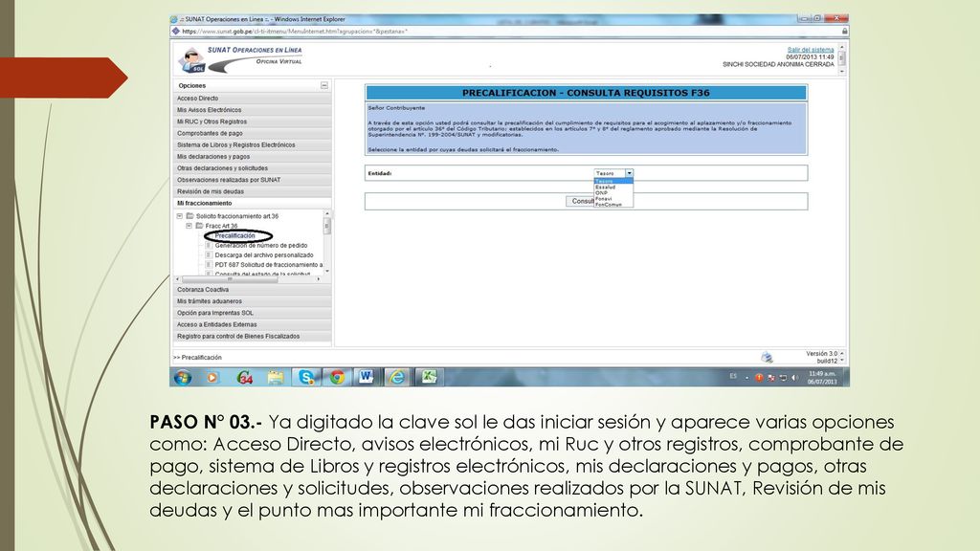Select Tesoro in the Entidad list
The image size is (980, 551).
(613, 181)
